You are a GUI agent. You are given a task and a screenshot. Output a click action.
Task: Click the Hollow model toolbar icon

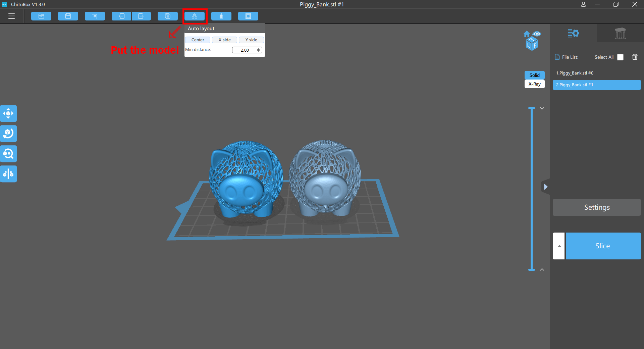pos(221,16)
